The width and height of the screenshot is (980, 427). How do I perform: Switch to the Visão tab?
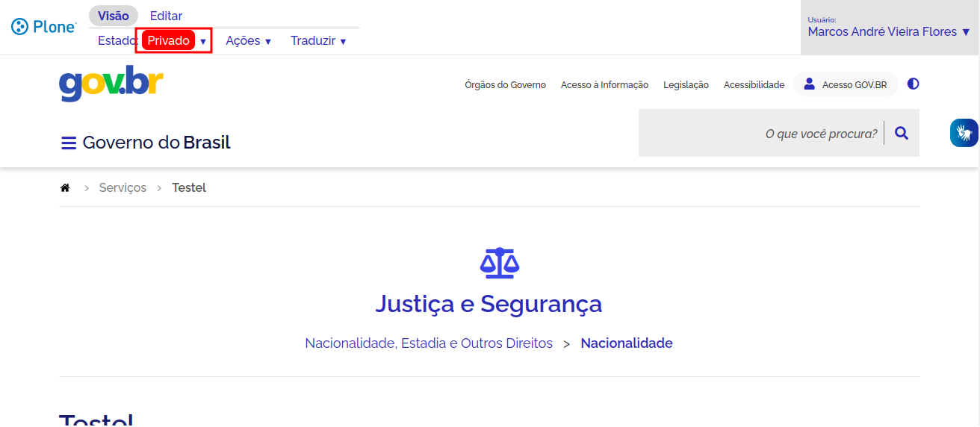(114, 16)
